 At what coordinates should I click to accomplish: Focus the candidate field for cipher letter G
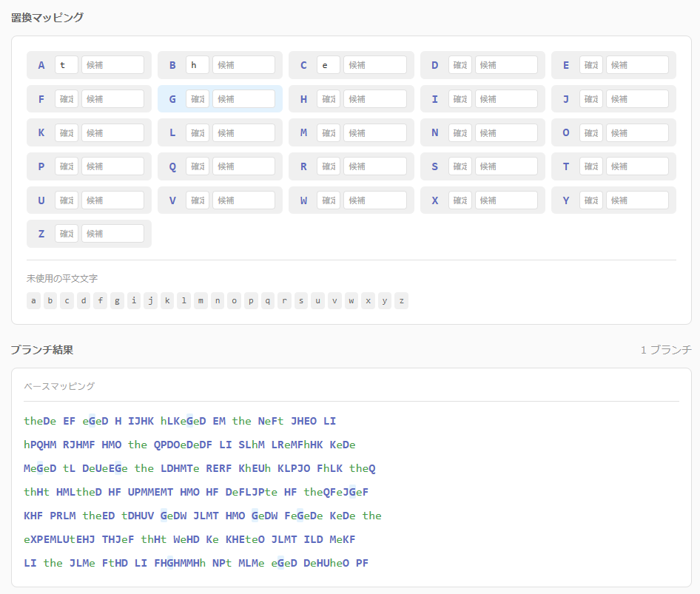coord(243,99)
